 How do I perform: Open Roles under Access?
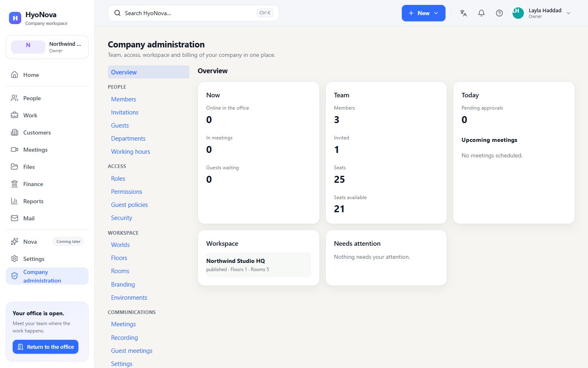(x=118, y=179)
